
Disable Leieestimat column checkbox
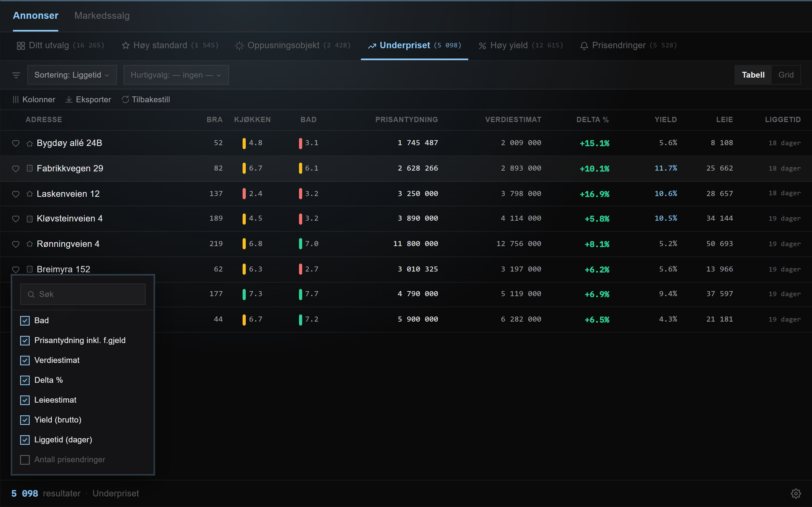click(25, 400)
